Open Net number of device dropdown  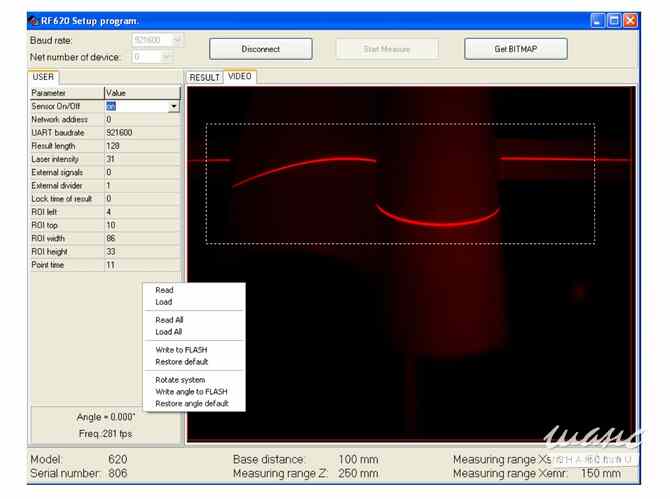(178, 57)
